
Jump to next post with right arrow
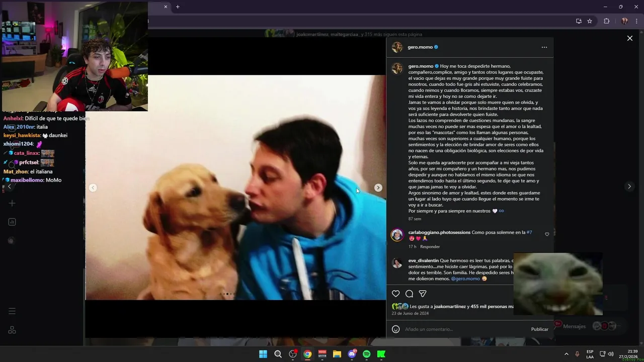[x=629, y=187]
